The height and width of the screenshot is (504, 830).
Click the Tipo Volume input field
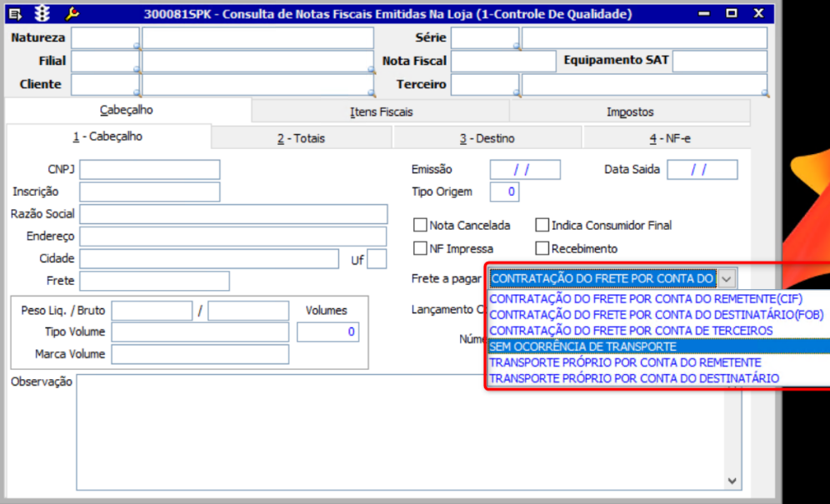pos(200,332)
